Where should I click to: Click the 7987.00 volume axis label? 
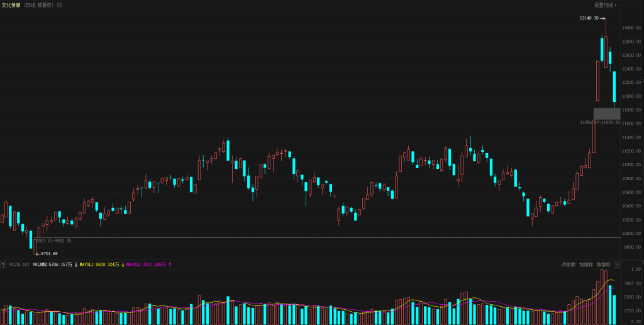632,283
